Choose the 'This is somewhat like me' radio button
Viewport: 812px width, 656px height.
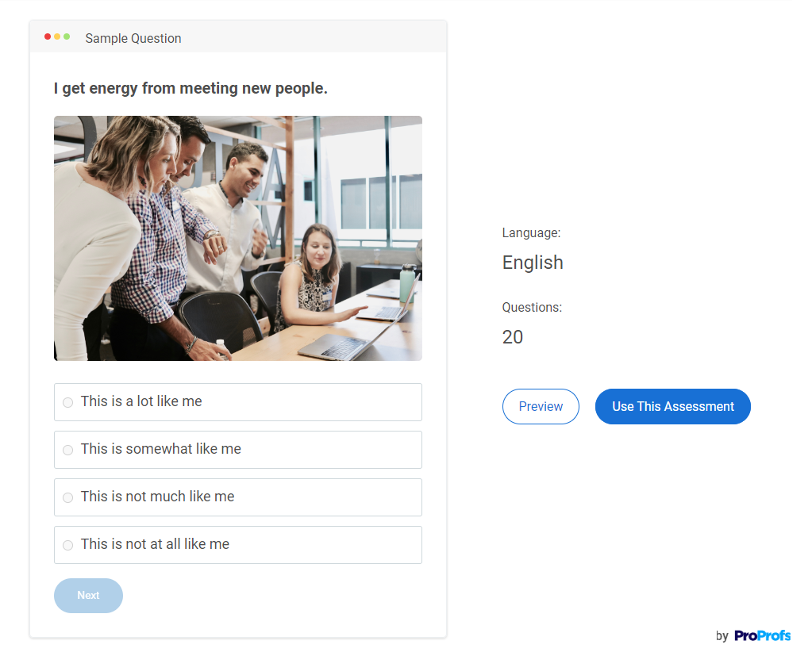(x=67, y=451)
